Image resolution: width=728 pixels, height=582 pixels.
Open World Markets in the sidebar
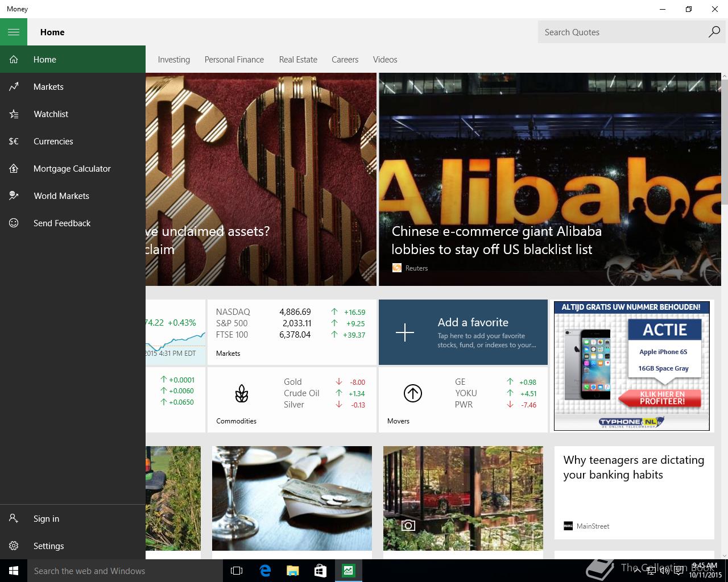(73, 196)
